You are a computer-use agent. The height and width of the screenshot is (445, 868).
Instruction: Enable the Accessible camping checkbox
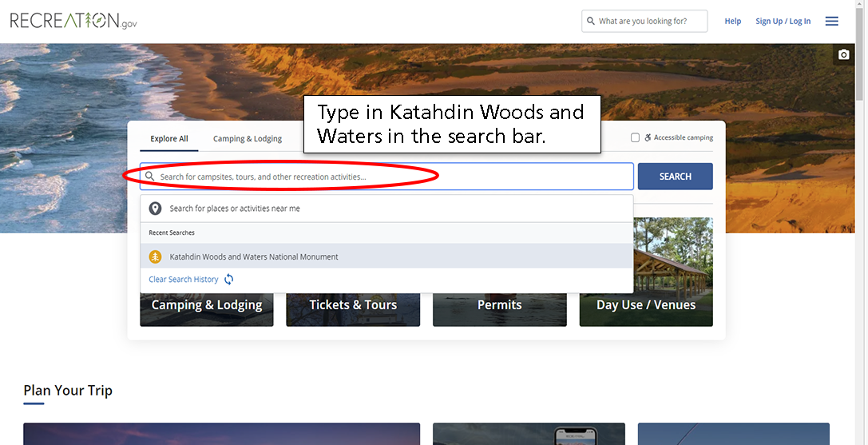635,137
